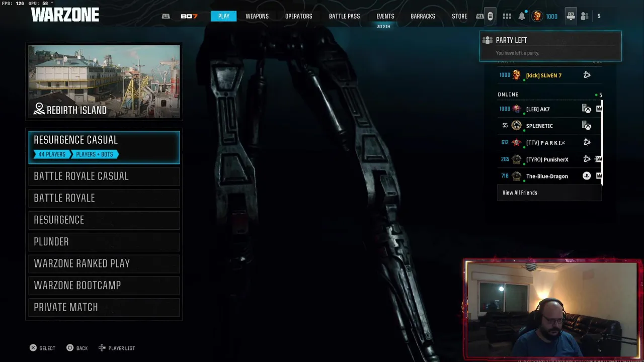
Task: Open the PLAYER LIST prompt
Action: [x=117, y=348]
